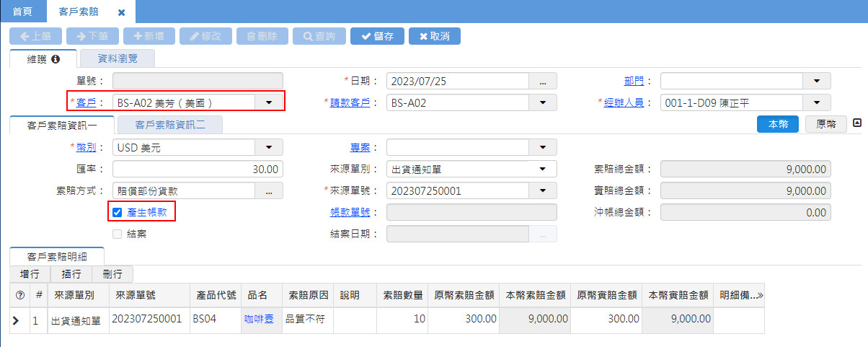Screen dimensions: 868x347
Task: Expand hidden grid columns with » icon
Action: [759, 295]
